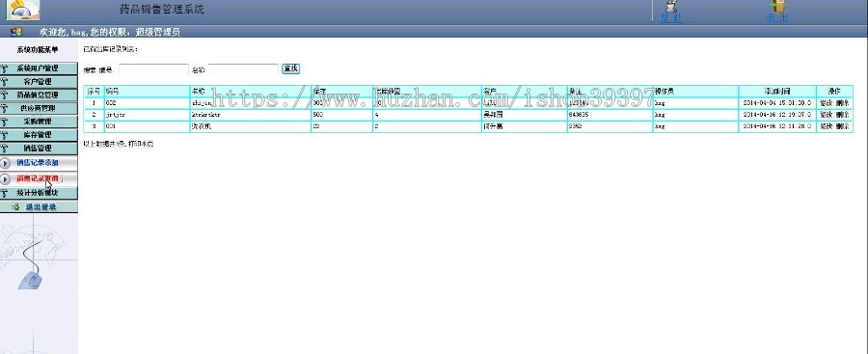
Task: Click the arrow icon beside 销售记录查询
Action: [5, 179]
